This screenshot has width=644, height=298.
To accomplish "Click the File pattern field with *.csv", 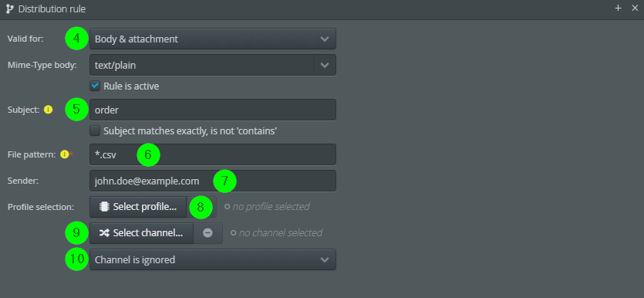I will point(213,154).
